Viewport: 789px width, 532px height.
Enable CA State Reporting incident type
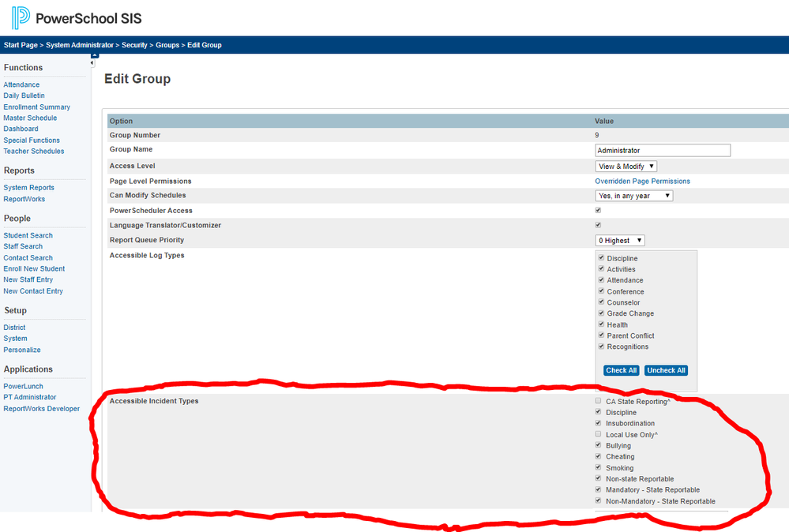(598, 401)
